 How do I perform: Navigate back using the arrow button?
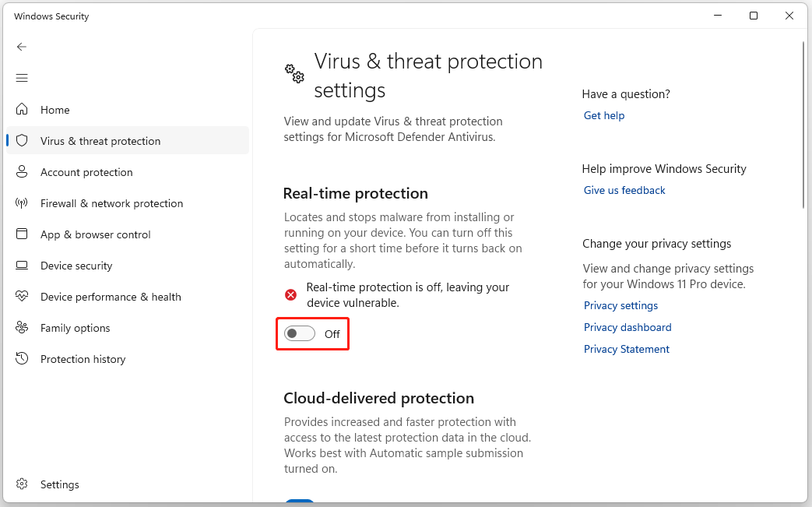click(x=21, y=47)
